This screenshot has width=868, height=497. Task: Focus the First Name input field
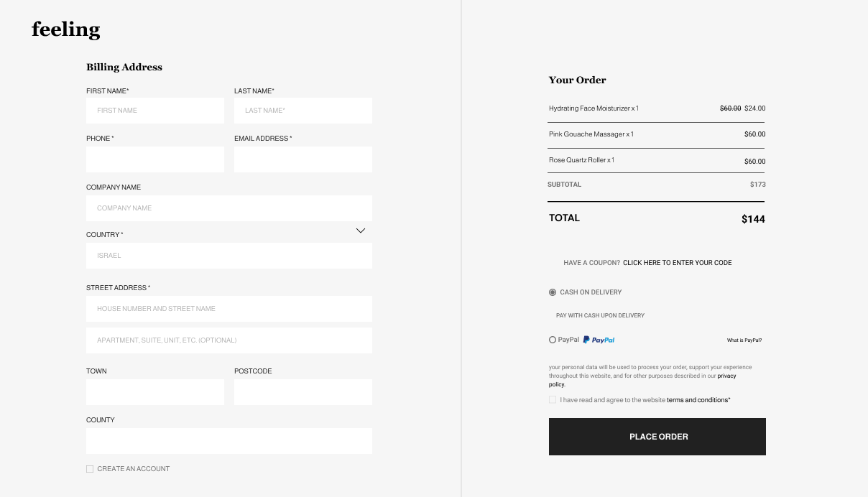coord(155,111)
